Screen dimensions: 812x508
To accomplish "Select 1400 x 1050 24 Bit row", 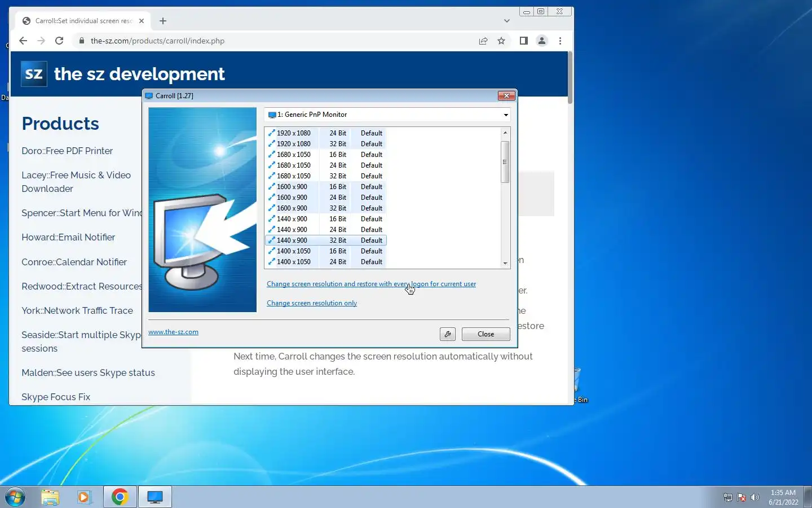I will (326, 262).
